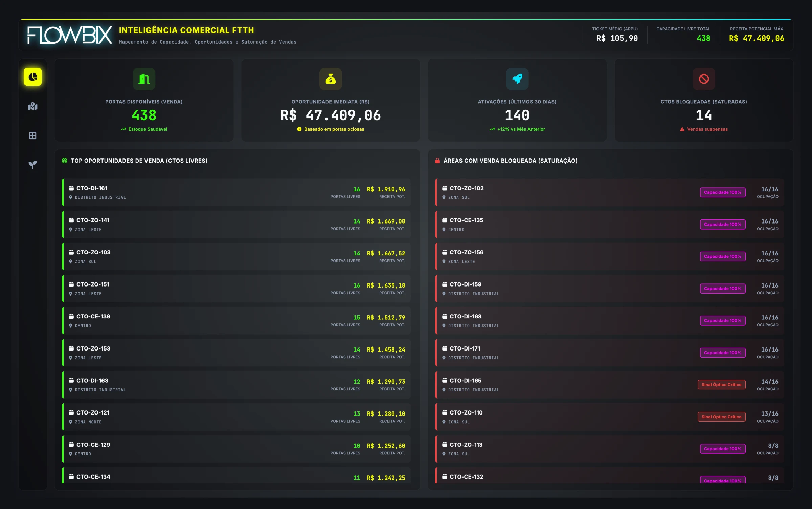Screen dimensions: 812x509
Task: Open the pie chart dashboard sidebar icon
Action: point(32,77)
